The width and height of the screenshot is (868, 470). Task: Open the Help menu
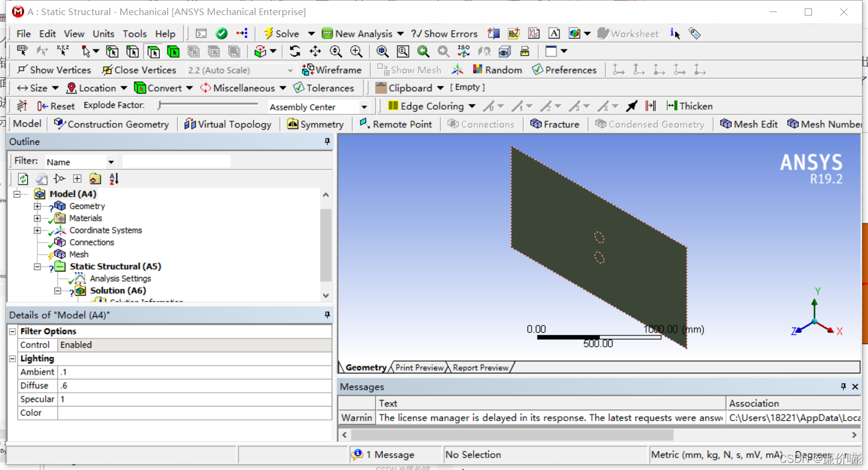[x=165, y=34]
